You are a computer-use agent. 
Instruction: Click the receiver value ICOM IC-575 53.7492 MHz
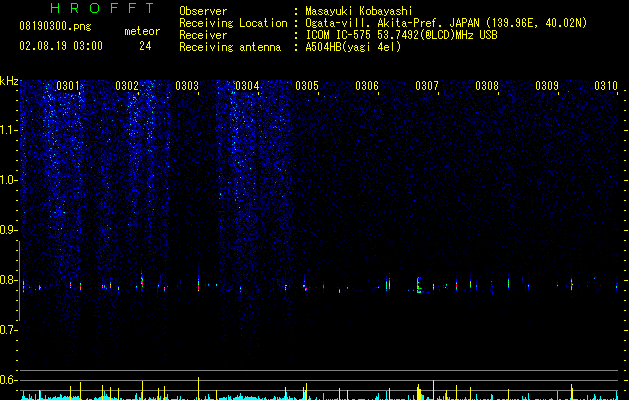click(x=401, y=35)
